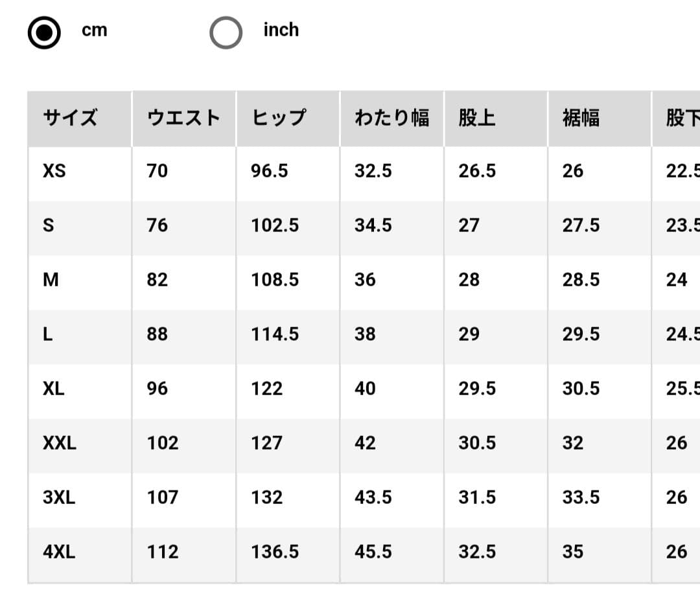Select the XS size row label
This screenshot has width=700, height=594.
[54, 171]
